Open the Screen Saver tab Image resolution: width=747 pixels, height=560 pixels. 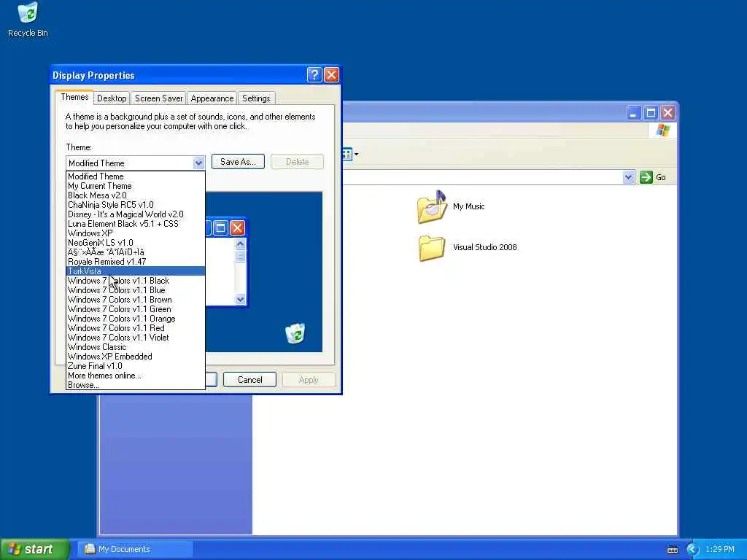coord(158,98)
